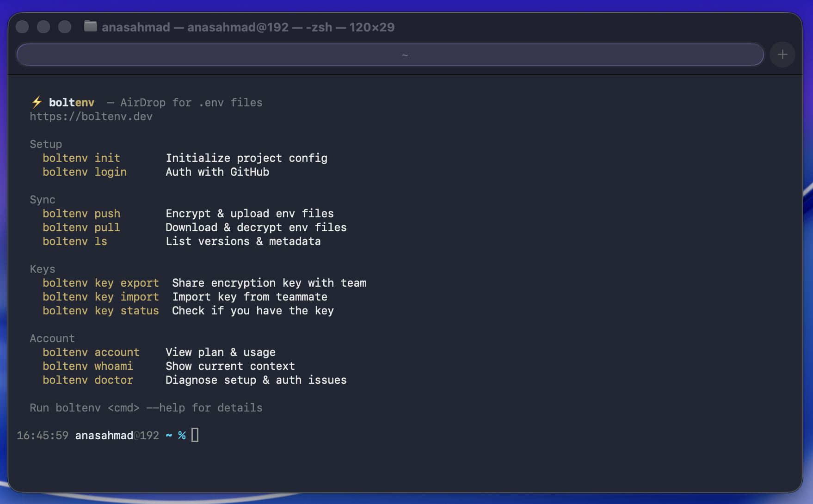The image size is (813, 504).
Task: Click the 'Keys' section heading
Action: coord(43,269)
